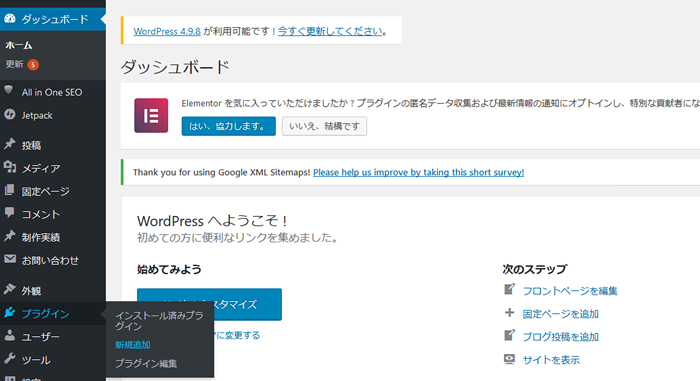Click the screen icon beside サイトを表示
This screenshot has width=700, height=381.
509,359
